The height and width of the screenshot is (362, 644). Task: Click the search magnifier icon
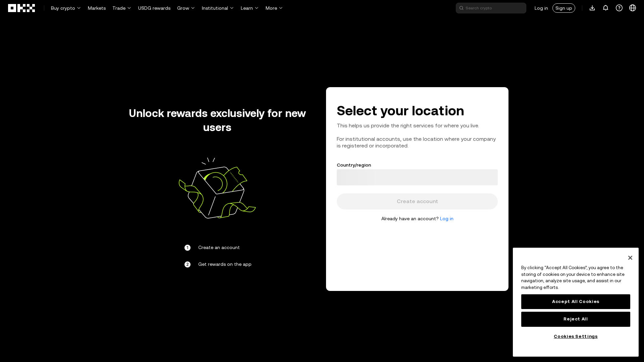coord(461,8)
